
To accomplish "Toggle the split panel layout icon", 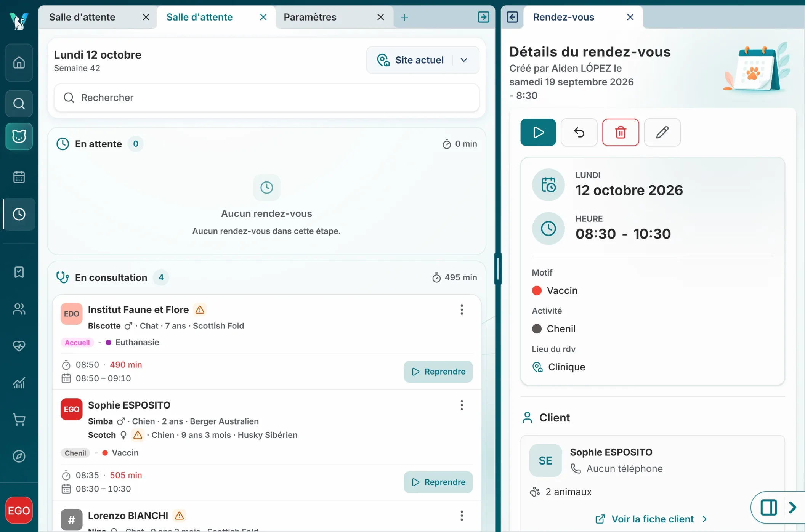I will point(768,507).
